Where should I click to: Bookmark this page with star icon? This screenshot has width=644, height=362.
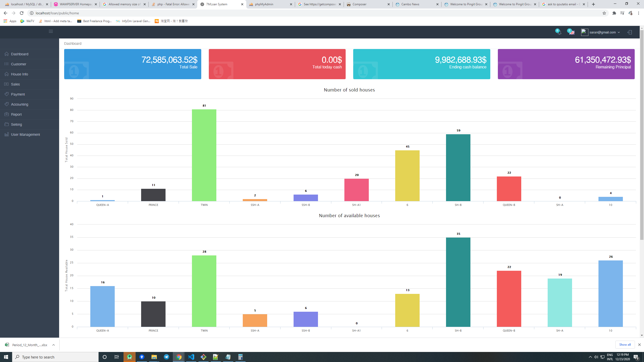click(604, 13)
